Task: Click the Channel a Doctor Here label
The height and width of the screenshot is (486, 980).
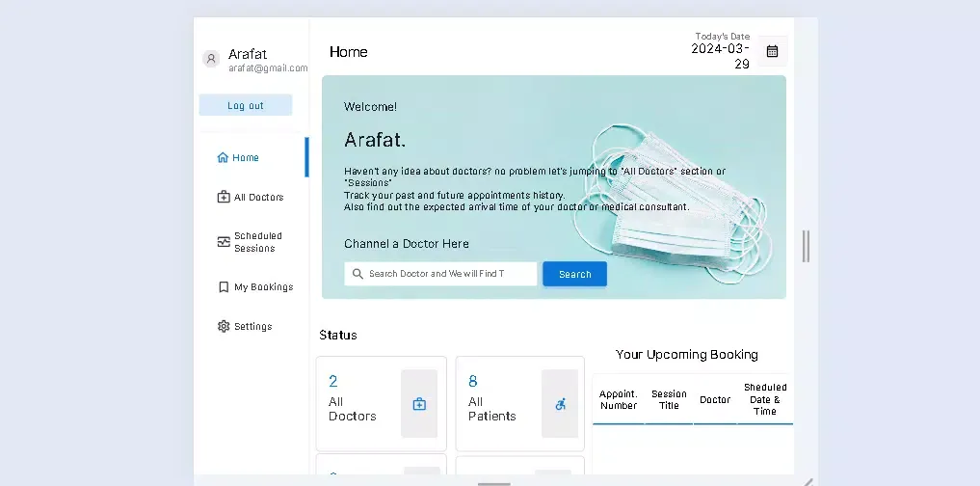Action: tap(407, 244)
